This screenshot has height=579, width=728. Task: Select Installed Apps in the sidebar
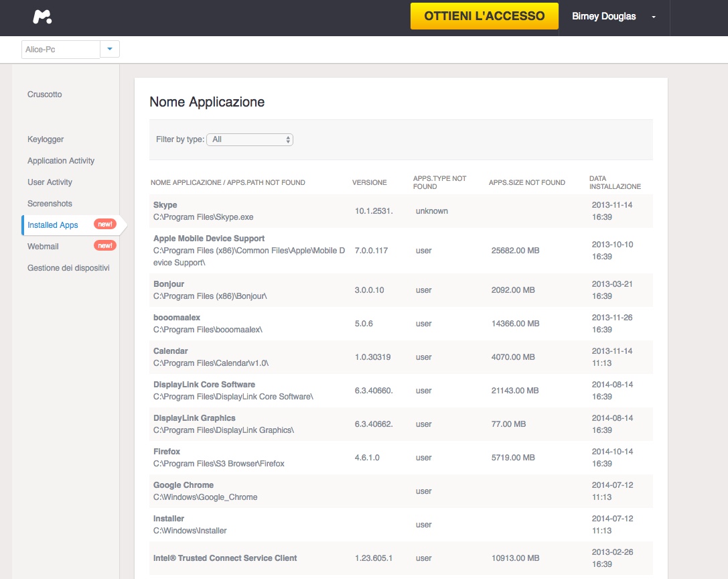click(x=53, y=225)
